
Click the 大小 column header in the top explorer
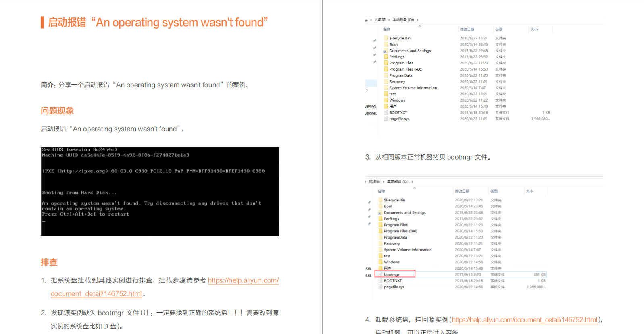pos(534,29)
